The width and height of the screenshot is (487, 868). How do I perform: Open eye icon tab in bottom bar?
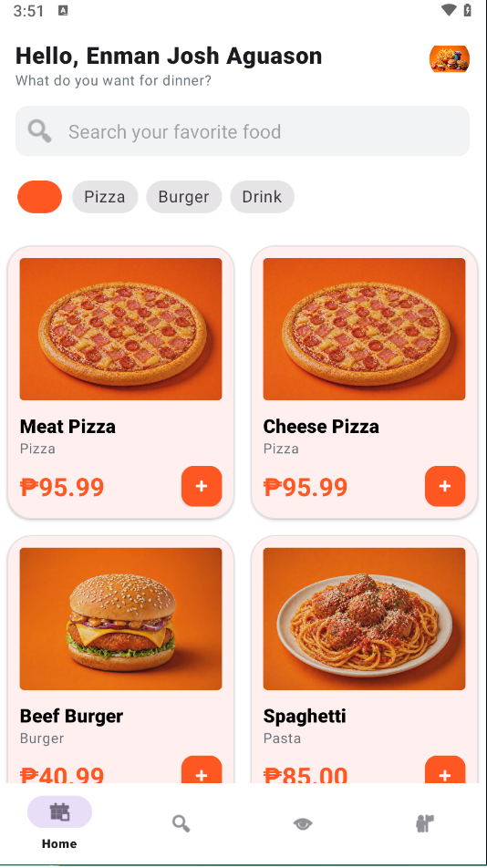303,823
